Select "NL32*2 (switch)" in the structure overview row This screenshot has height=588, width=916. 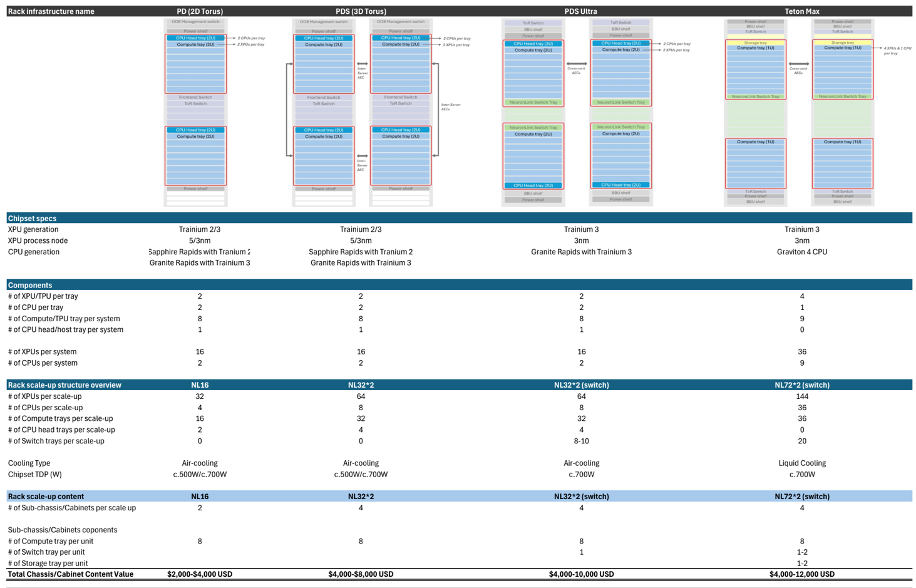pos(581,385)
